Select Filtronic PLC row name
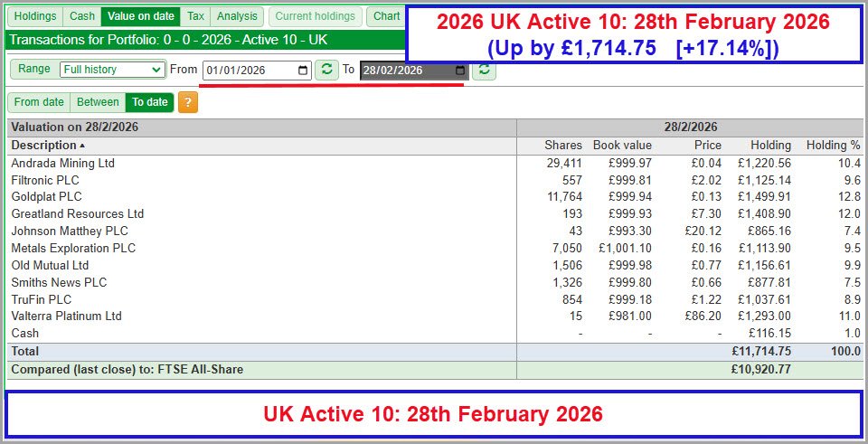 [45, 181]
